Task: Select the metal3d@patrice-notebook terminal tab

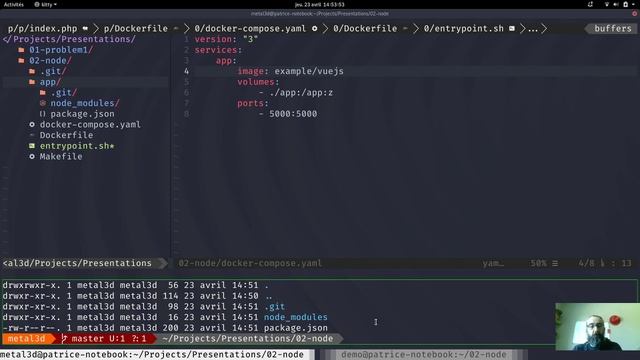Action: (x=157, y=354)
